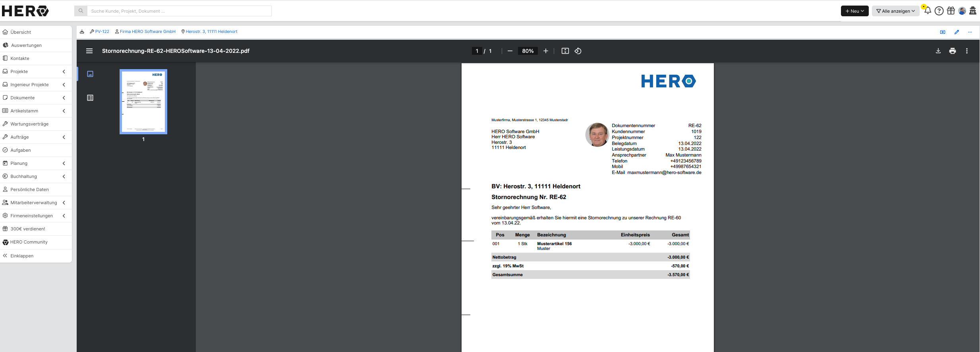Click the heading 'Stornorechnung Nr. RE-62'
This screenshot has height=352, width=980.
click(529, 197)
